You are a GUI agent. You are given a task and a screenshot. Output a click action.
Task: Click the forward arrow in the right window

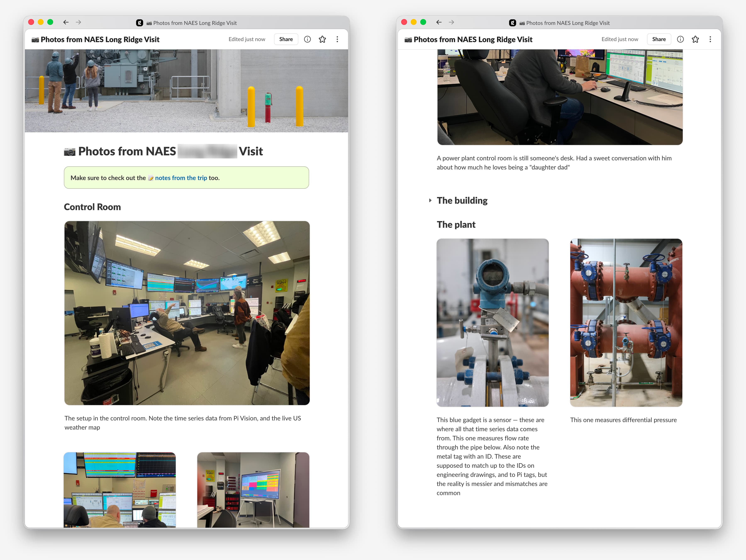[452, 22]
